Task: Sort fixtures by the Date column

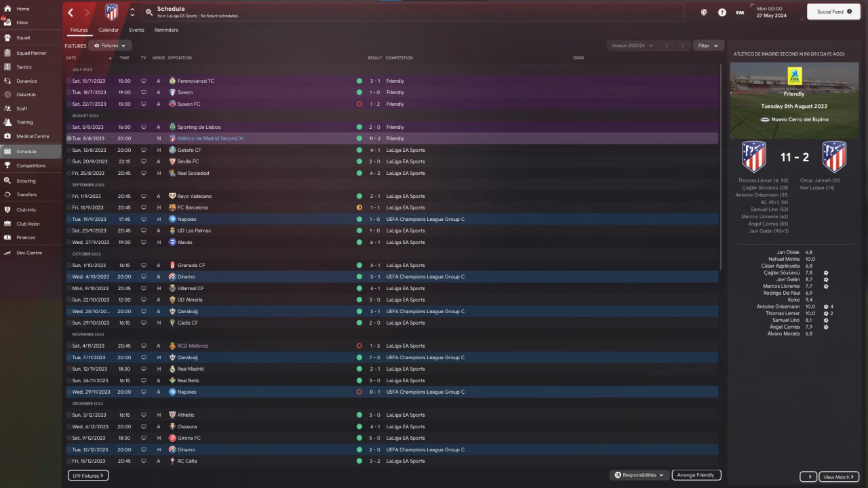Action: (x=71, y=58)
